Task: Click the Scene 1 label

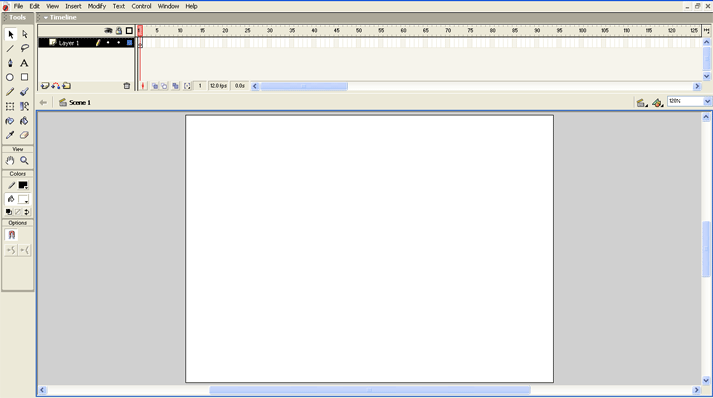Action: (x=80, y=103)
